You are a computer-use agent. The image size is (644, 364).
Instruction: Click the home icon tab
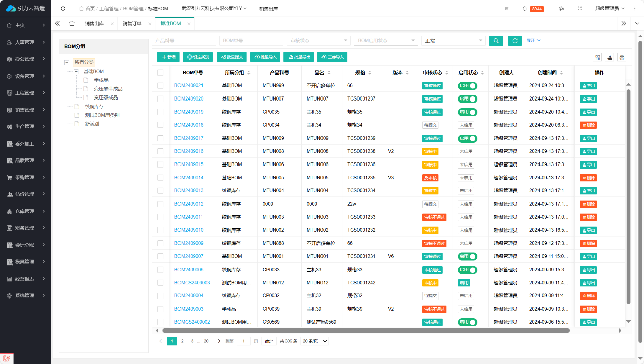(72, 24)
